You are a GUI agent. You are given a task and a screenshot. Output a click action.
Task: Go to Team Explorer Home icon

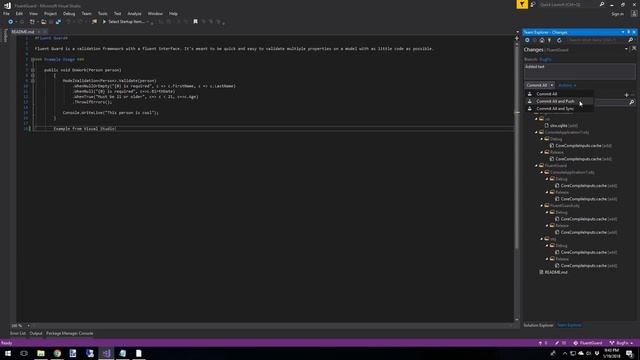pyautogui.click(x=542, y=40)
